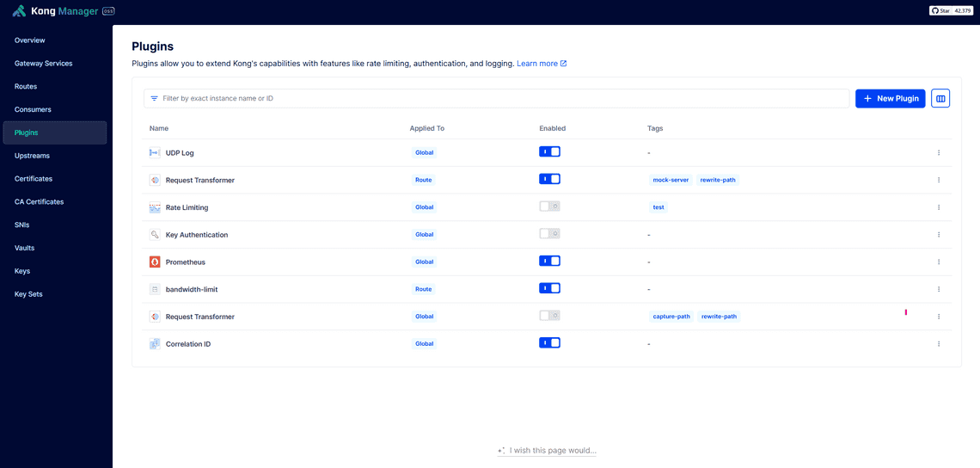
Task: Disable the Request Transformer mock-server toggle
Action: point(549,179)
